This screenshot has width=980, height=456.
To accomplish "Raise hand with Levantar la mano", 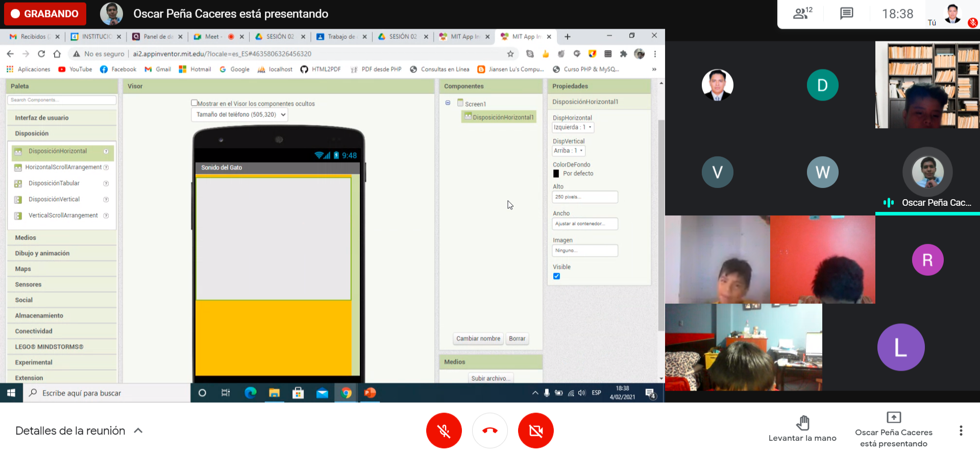I will tap(802, 428).
